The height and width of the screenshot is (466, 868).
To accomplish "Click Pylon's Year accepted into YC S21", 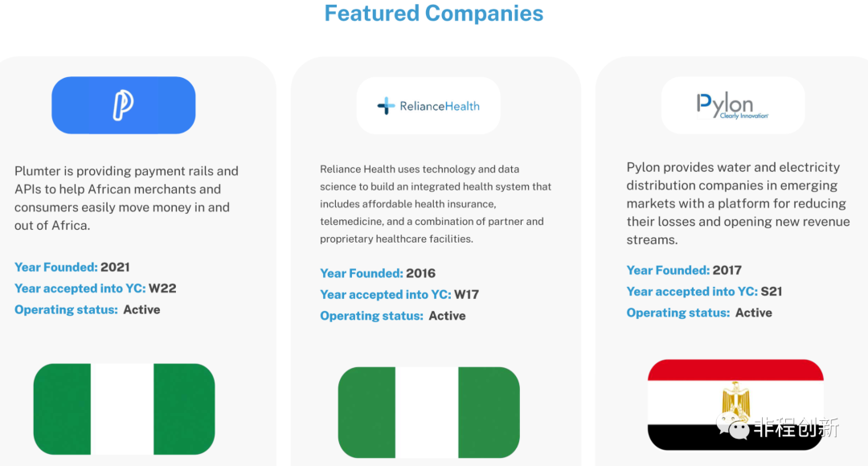I will pos(704,292).
